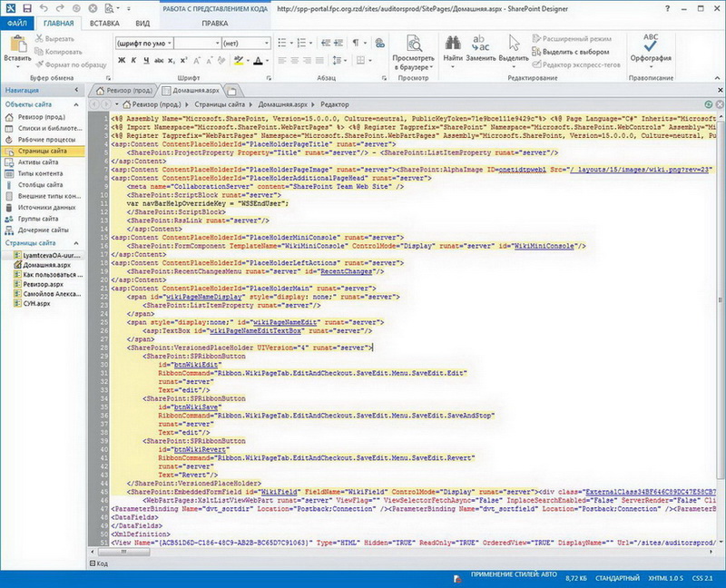Open Источники данных in navigation
The image size is (726, 588).
43,208
